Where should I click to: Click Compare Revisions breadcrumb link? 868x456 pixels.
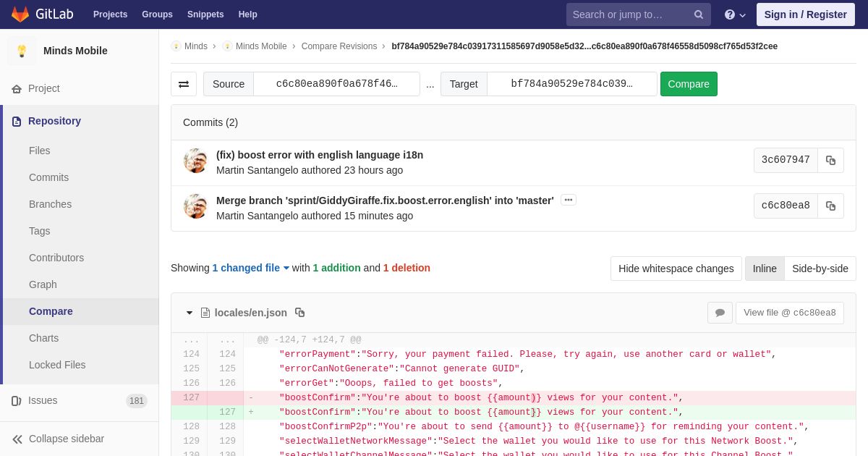[x=339, y=46]
